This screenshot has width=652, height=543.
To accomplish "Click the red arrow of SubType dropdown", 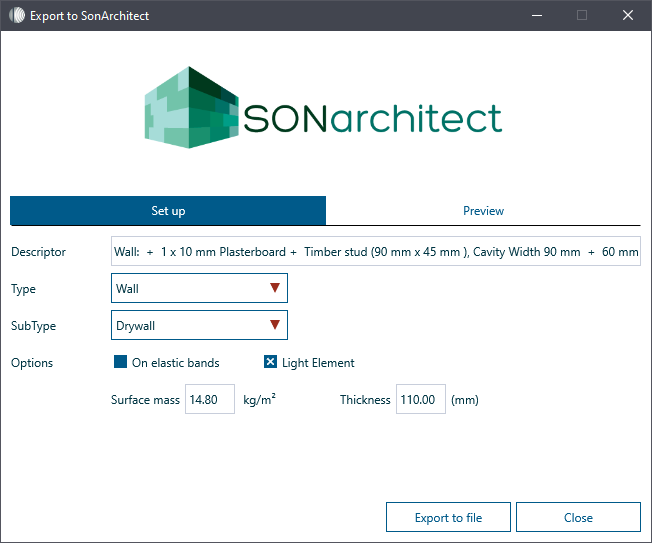I will [274, 325].
